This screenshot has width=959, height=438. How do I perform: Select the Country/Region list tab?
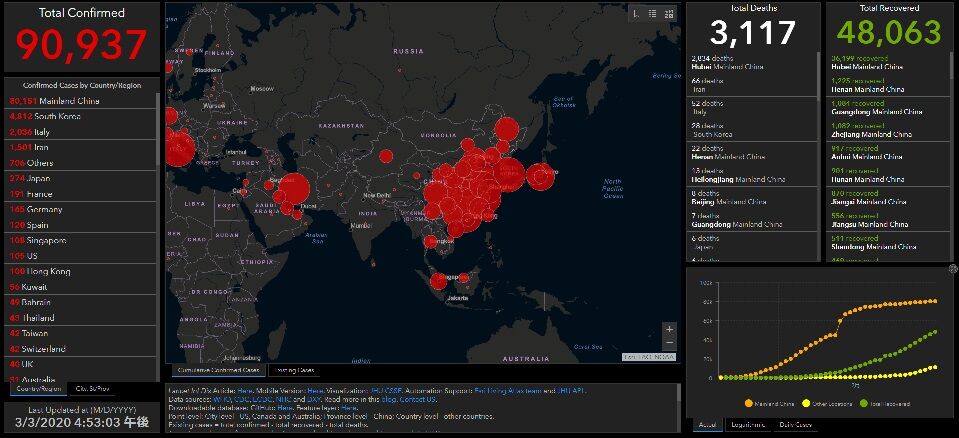(x=39, y=388)
